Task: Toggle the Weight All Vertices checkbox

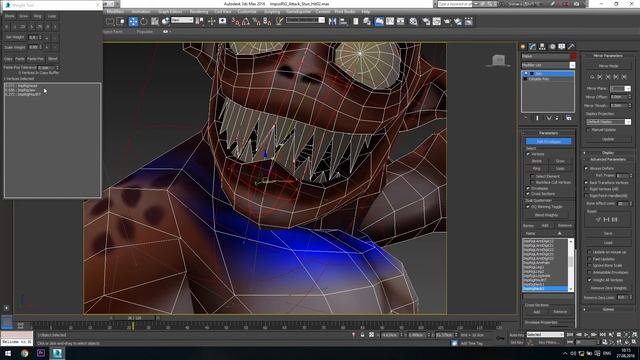Action: click(x=589, y=280)
